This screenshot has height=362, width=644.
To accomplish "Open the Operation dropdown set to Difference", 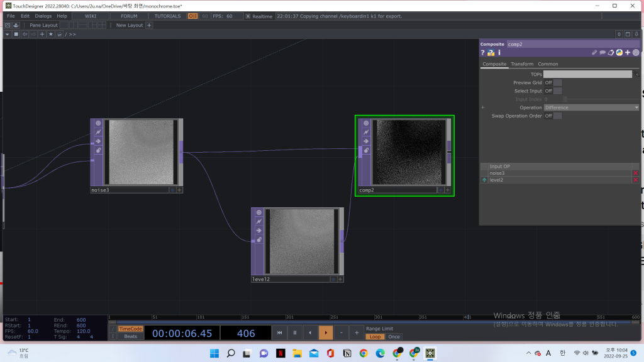I will (x=591, y=107).
